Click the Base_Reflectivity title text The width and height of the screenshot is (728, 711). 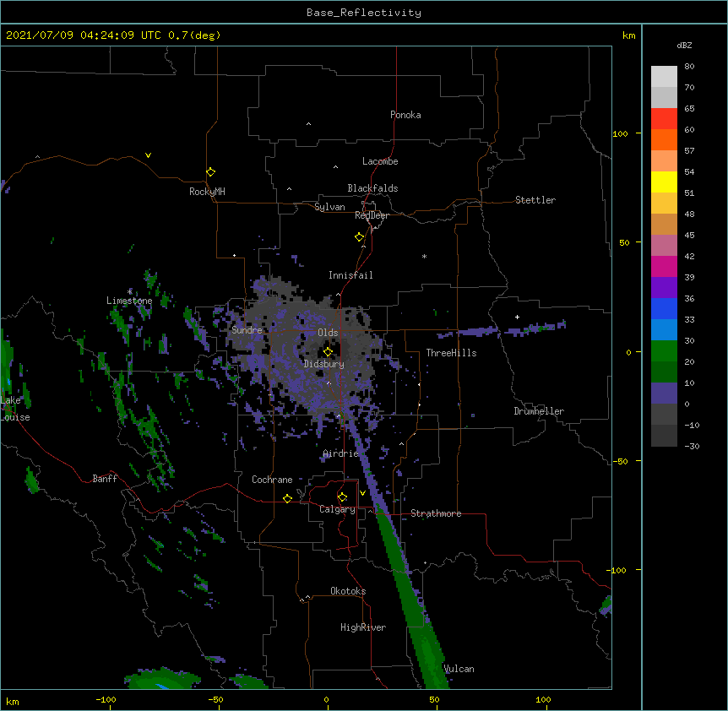364,13
